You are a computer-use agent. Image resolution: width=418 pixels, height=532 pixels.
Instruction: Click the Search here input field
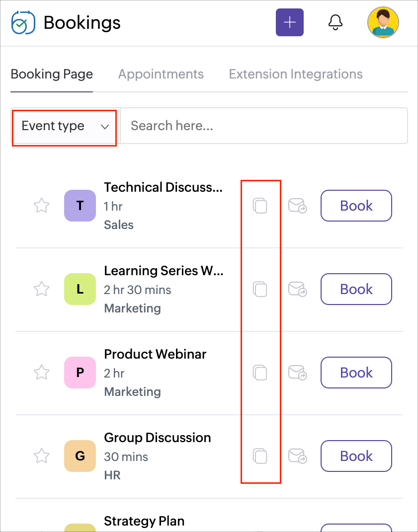(263, 126)
